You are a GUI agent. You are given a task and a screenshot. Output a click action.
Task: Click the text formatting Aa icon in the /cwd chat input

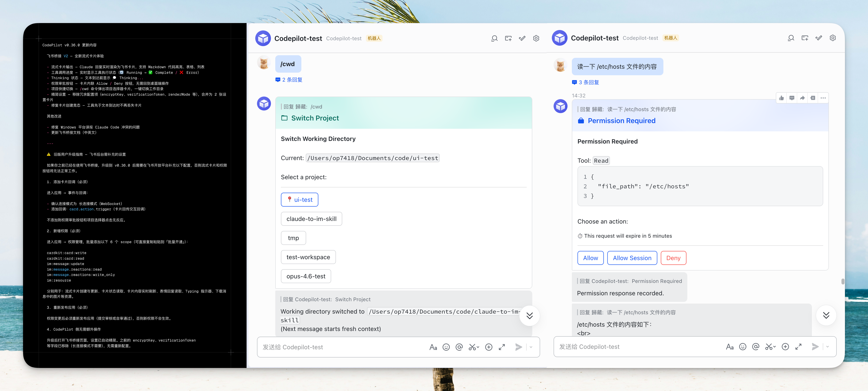coord(433,347)
